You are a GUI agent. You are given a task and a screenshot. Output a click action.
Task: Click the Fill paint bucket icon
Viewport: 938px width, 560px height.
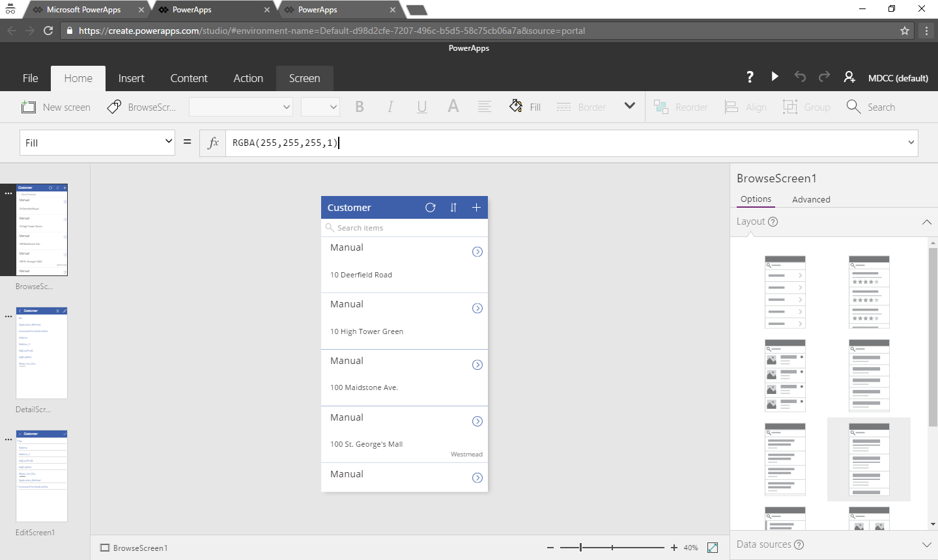pyautogui.click(x=516, y=106)
